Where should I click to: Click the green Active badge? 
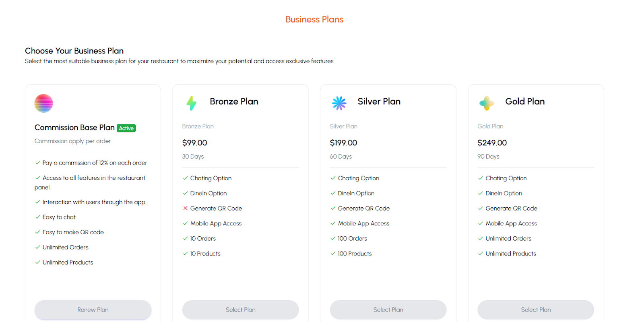click(126, 128)
